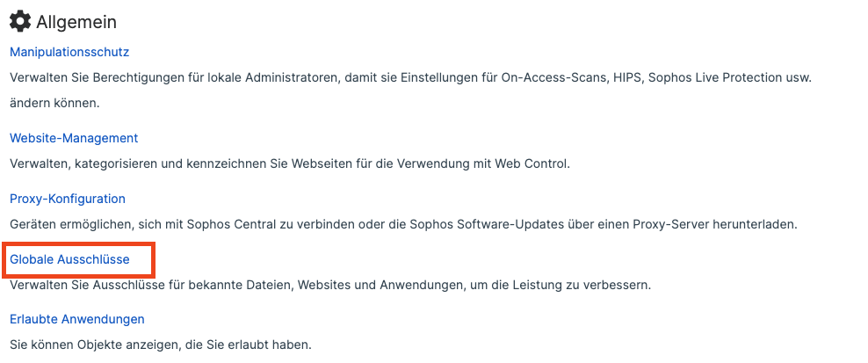Click the description starting "Geräten ermöglichen"

click(402, 223)
